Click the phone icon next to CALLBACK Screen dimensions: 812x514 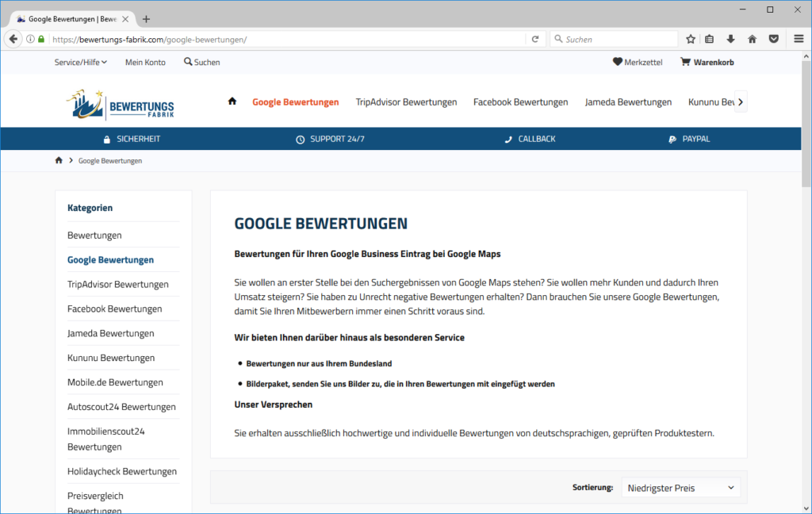point(508,140)
